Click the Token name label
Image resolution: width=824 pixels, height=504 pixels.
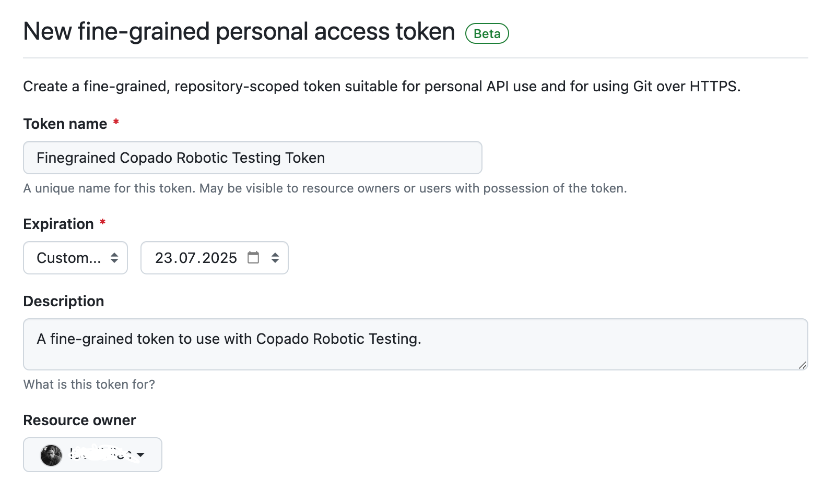point(65,124)
